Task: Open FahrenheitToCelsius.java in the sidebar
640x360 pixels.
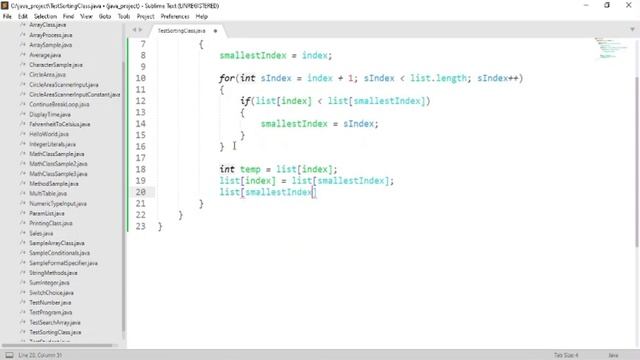Action: tap(60, 124)
